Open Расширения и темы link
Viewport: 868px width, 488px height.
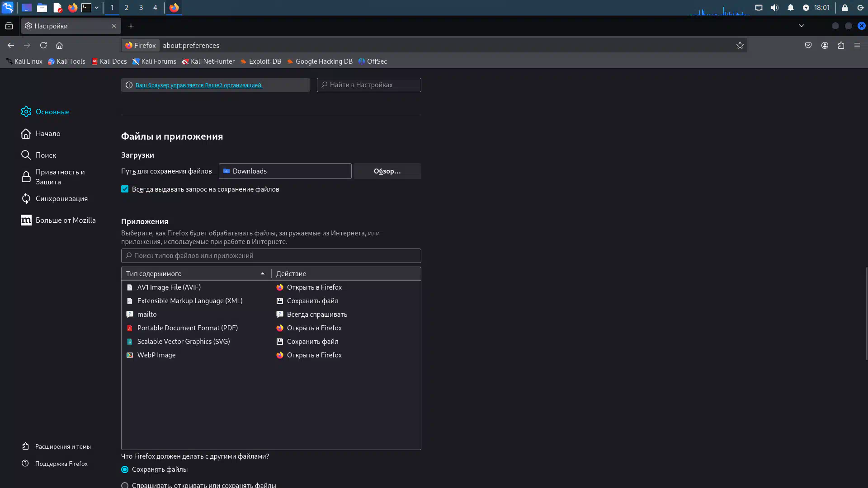(57, 446)
